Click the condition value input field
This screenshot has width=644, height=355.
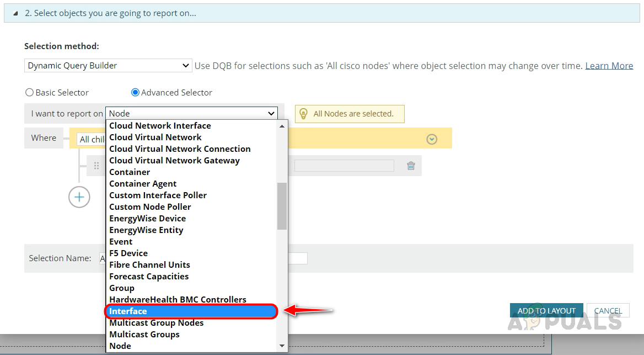344,166
